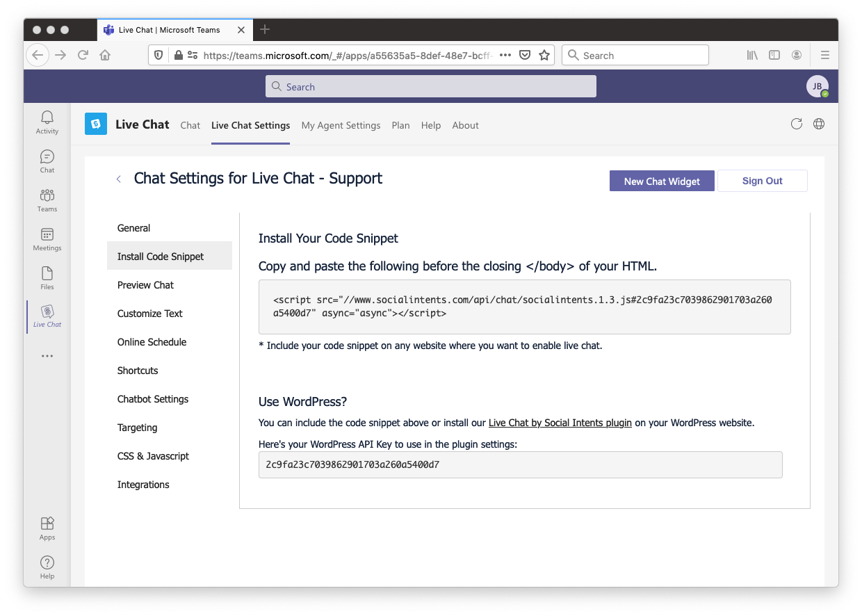Click the WordPress API key field

click(520, 464)
